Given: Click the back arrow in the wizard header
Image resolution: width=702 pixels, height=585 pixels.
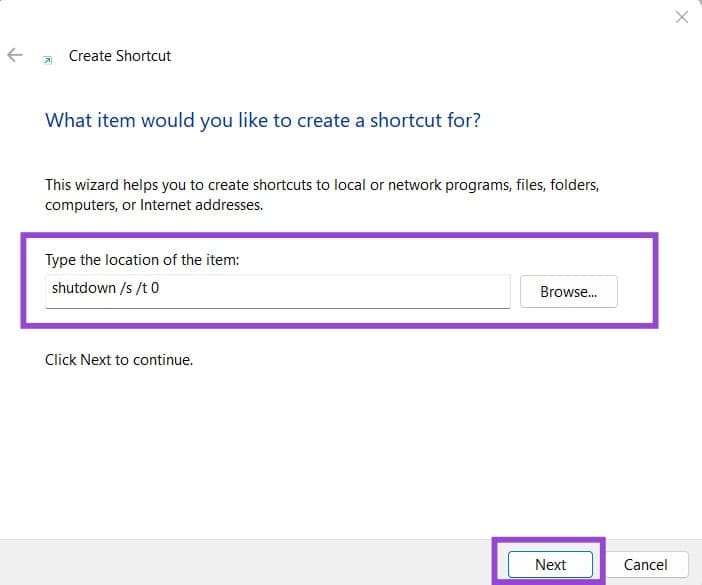Looking at the screenshot, I should click(x=15, y=56).
